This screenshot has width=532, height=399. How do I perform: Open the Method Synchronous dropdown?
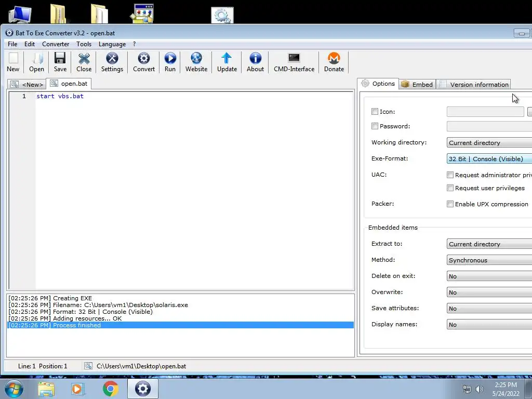coord(489,260)
